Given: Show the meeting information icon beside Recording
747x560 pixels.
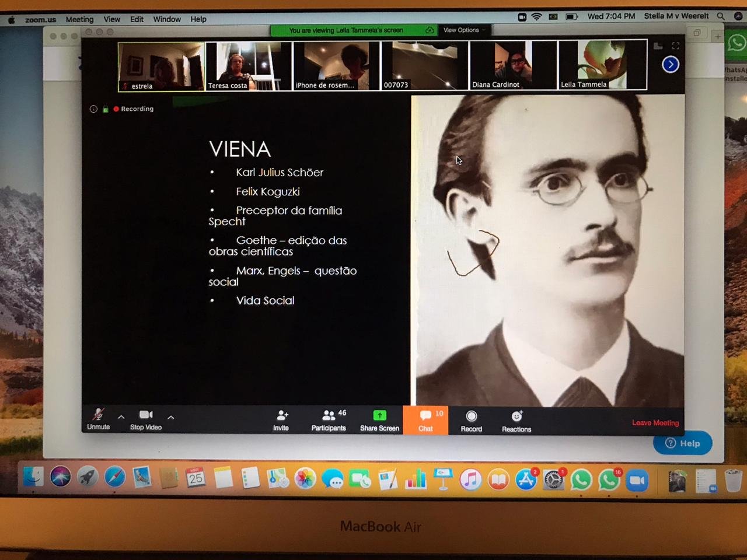Looking at the screenshot, I should click(93, 109).
